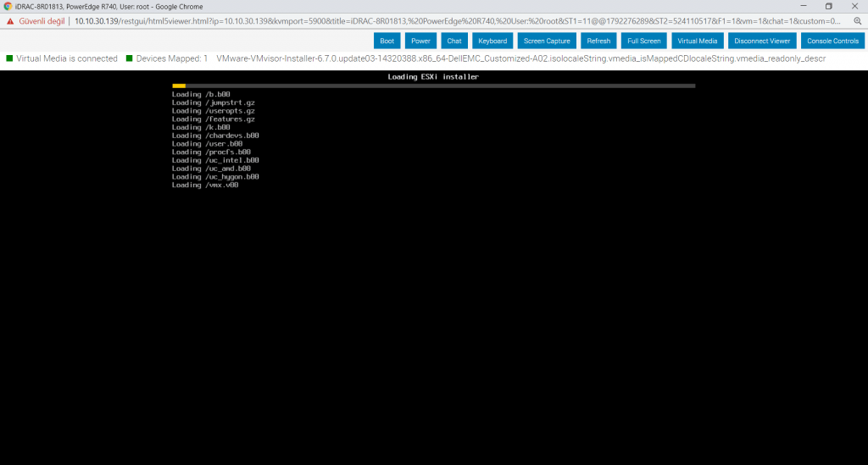
Task: Click green Virtual Media connected indicator
Action: 9,58
